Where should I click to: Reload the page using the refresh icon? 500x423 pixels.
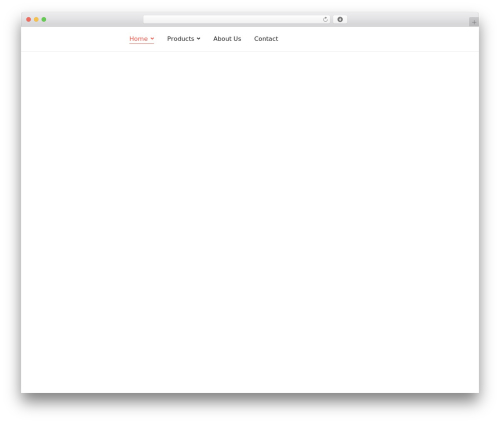click(325, 19)
